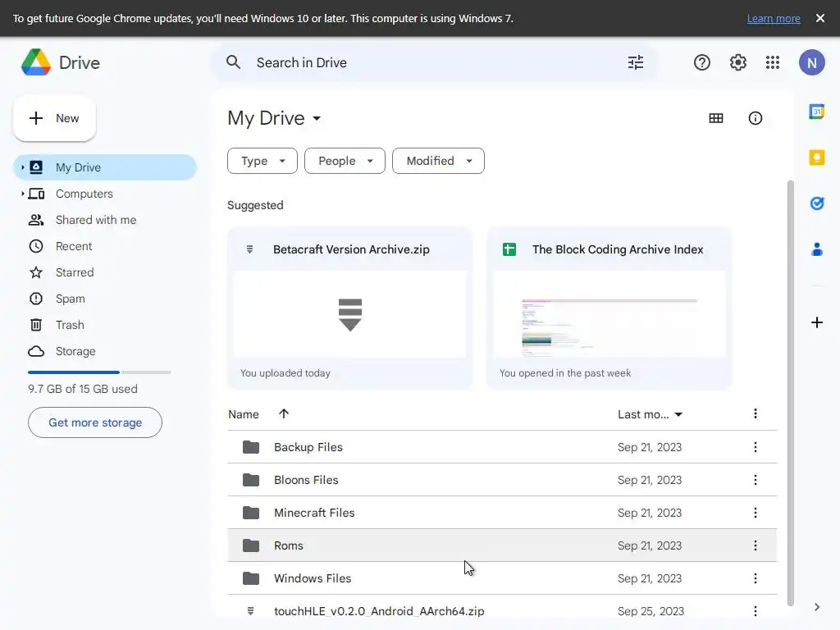Viewport: 840px width, 630px height.
Task: Get add-ons plus icon in side panel
Action: [x=816, y=322]
